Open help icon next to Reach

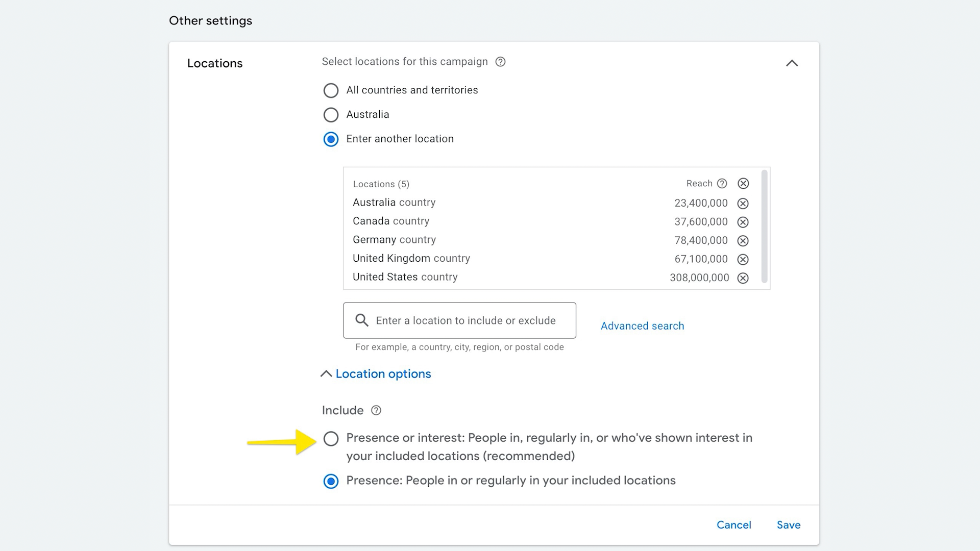[x=722, y=184]
